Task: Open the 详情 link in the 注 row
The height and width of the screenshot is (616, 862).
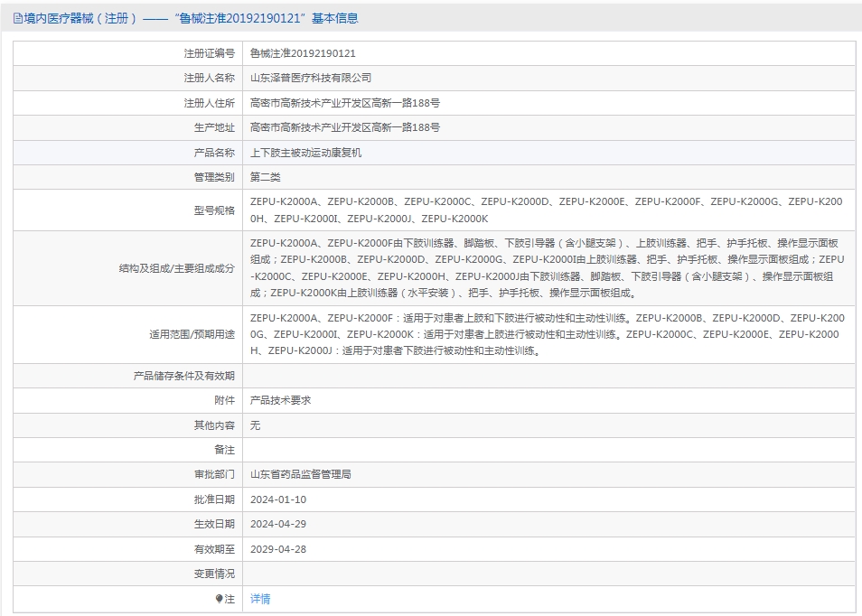Action: point(259,598)
